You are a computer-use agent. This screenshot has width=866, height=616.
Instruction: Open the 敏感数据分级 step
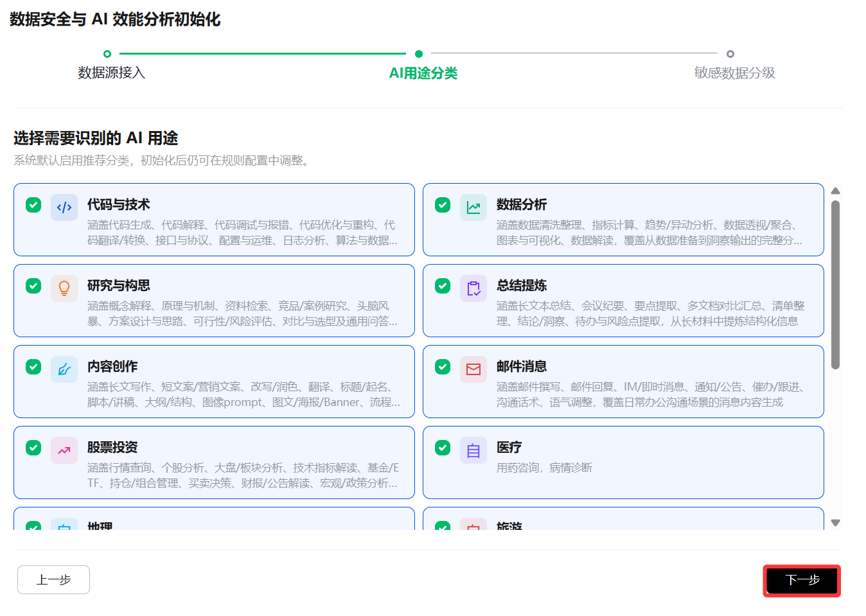(734, 73)
